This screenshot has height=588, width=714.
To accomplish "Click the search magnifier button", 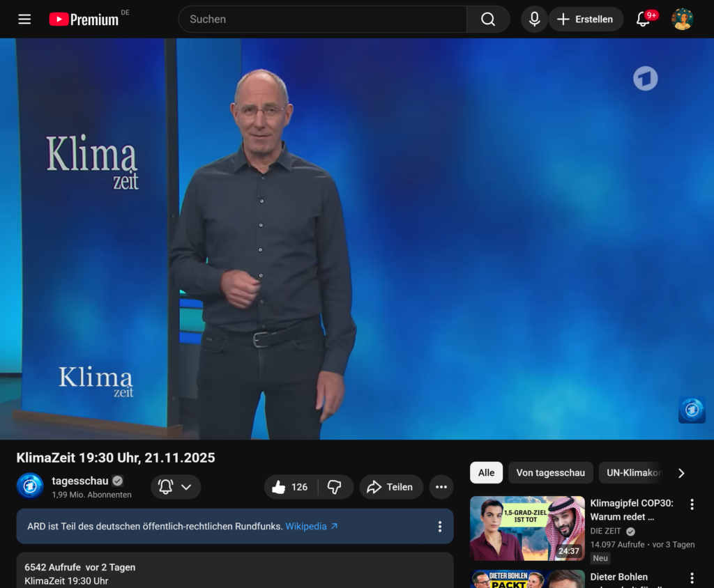I will click(488, 20).
